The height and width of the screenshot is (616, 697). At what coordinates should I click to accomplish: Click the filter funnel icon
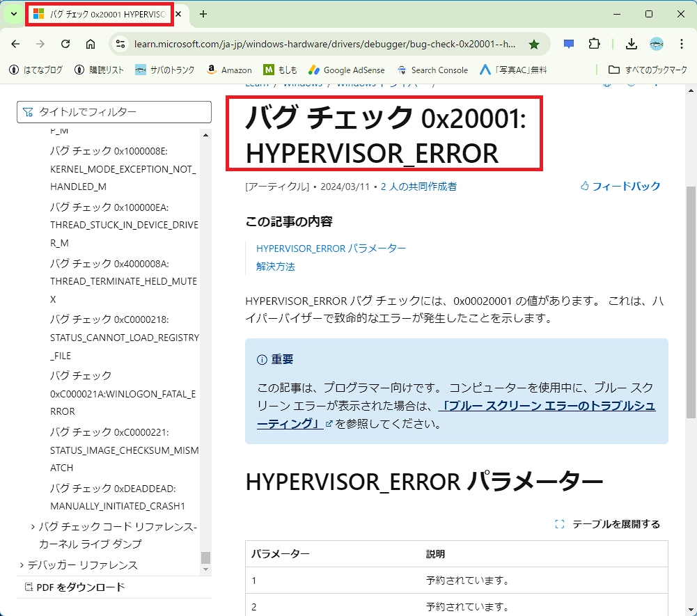tap(28, 112)
